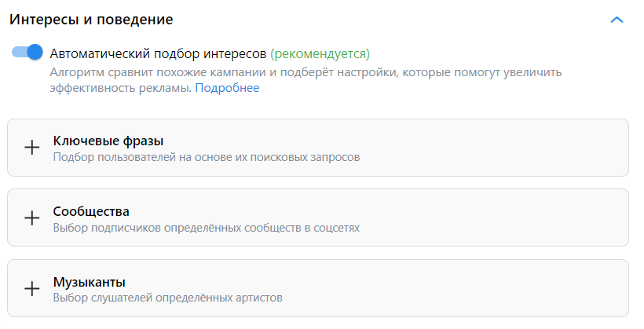Viewport: 644px width, 329px height.
Task: Expand the Ключевые фразы title
Action: pos(108,141)
